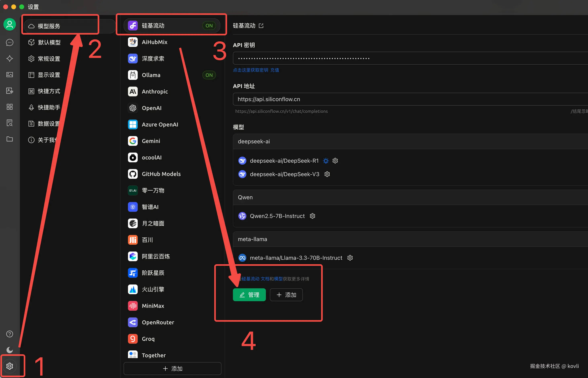Open the translate sidebar icon
Image resolution: width=588 pixels, height=378 pixels.
tap(10, 90)
